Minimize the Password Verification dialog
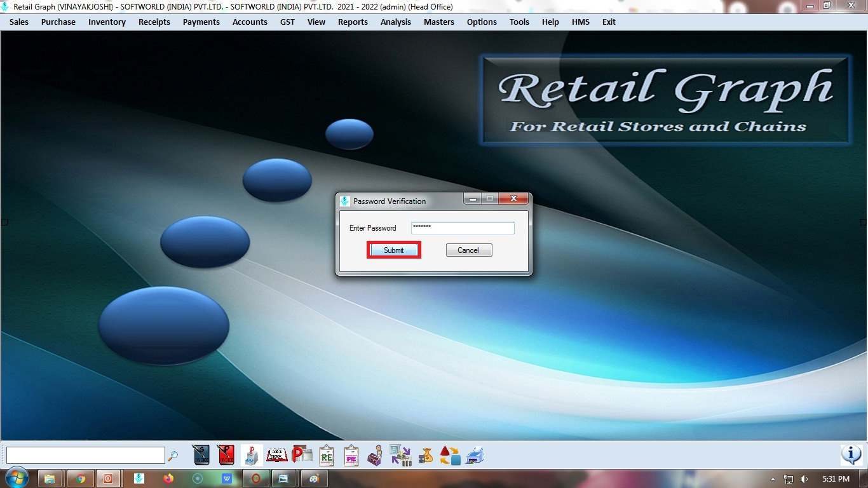Screen dimensions: 868x488 pos(472,199)
